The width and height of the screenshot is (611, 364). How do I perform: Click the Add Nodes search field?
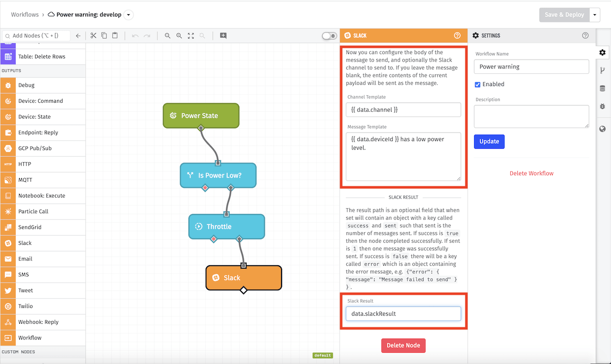coord(36,36)
